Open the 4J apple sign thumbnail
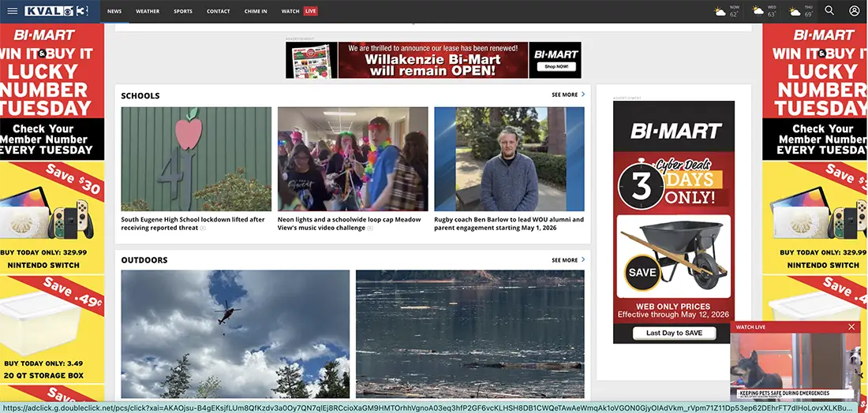Screen dimensions: 868x413 click(196, 158)
